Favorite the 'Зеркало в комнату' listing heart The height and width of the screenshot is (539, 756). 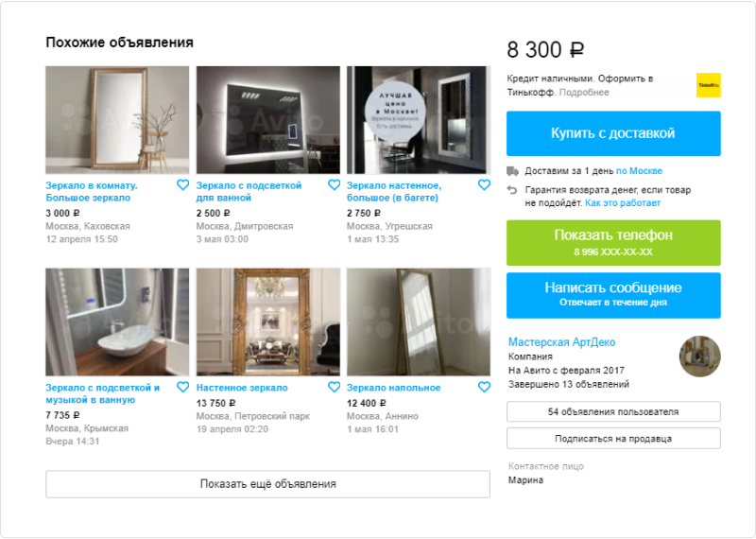[x=182, y=184]
